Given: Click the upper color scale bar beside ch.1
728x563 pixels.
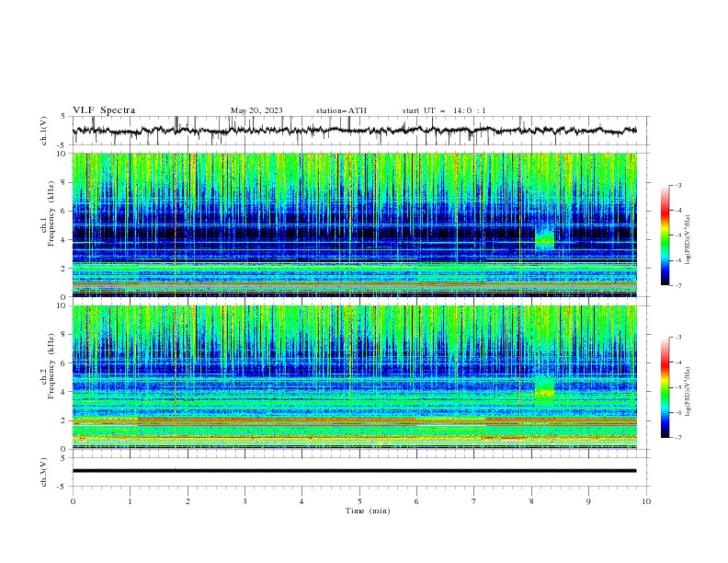Looking at the screenshot, I should [665, 235].
